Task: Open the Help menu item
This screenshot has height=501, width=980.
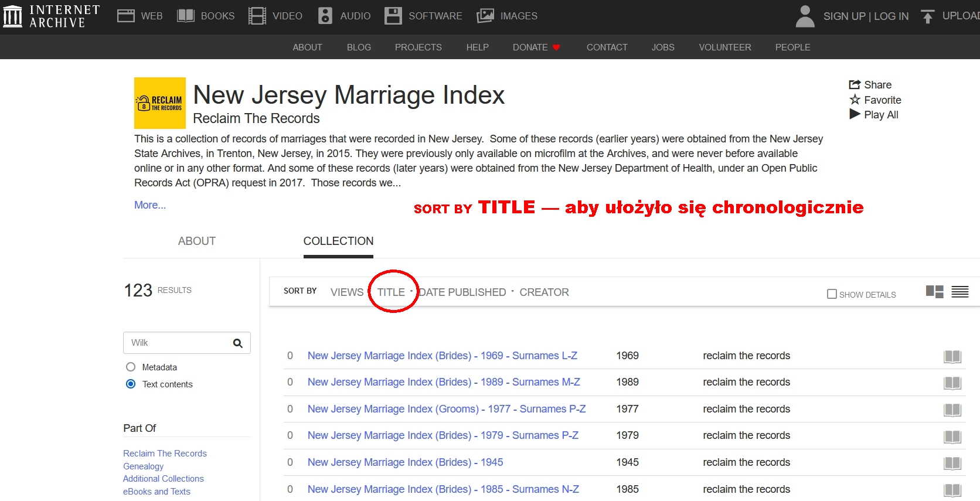Action: pos(477,47)
